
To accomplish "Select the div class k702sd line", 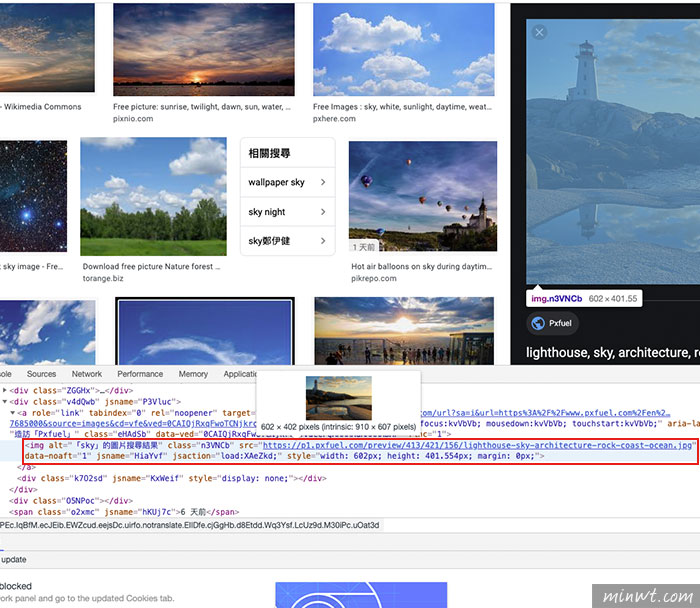I will (x=172, y=478).
